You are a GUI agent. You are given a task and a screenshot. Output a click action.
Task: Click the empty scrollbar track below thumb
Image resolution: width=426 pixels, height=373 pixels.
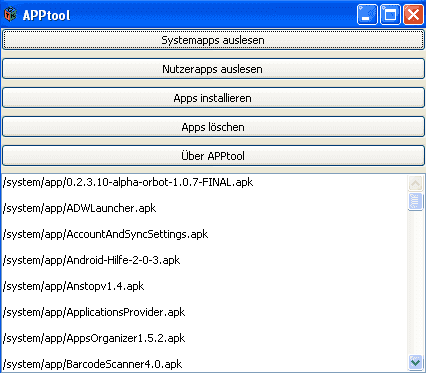click(415, 282)
